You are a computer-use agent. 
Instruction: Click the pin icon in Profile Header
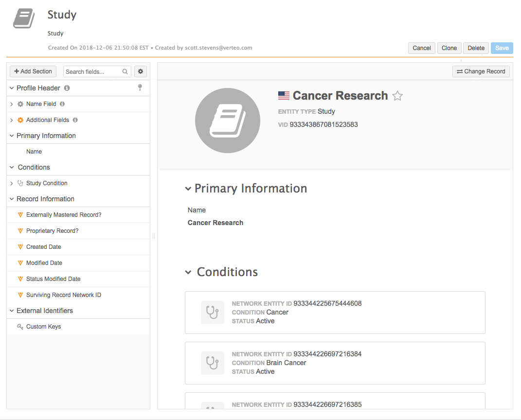click(x=140, y=87)
